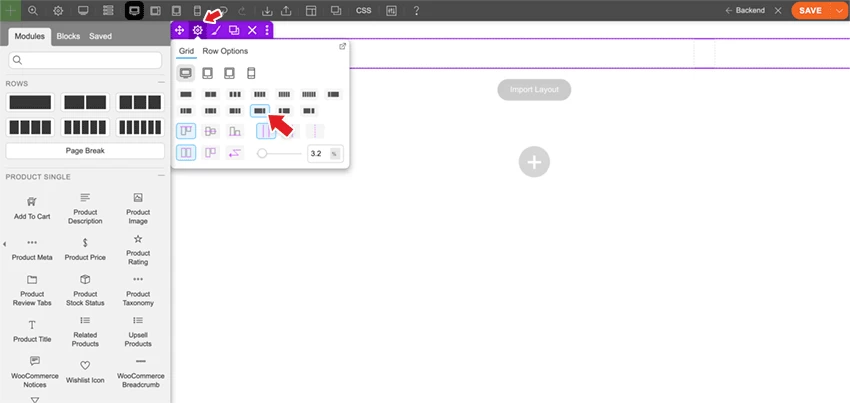
Task: Pick the six equal columns grid option
Action: [x=309, y=94]
